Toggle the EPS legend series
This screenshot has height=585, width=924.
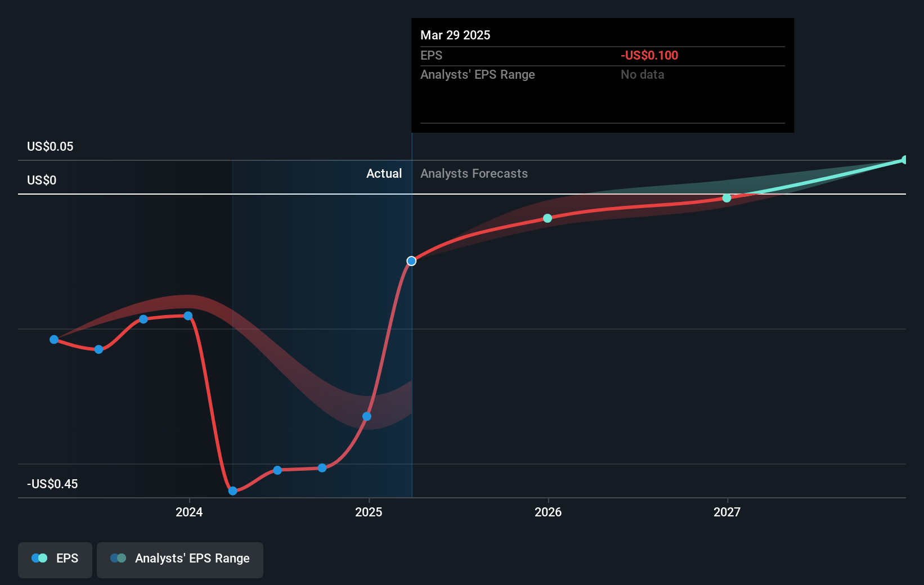click(x=55, y=560)
